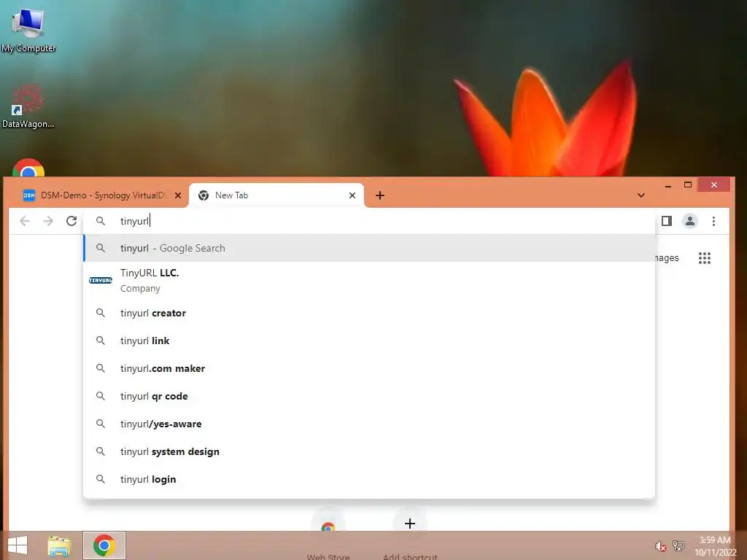
Task: Open the taskbar clock showing 3:59 AM
Action: coord(715,545)
